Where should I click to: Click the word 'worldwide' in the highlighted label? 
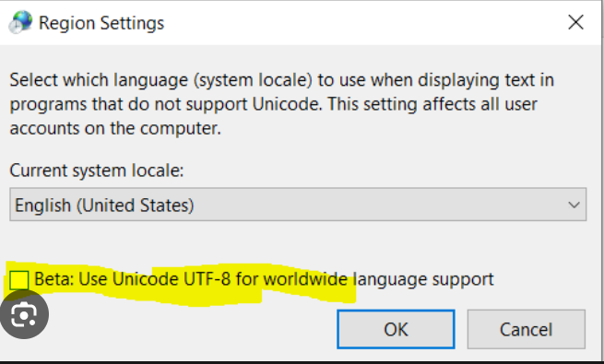[305, 279]
